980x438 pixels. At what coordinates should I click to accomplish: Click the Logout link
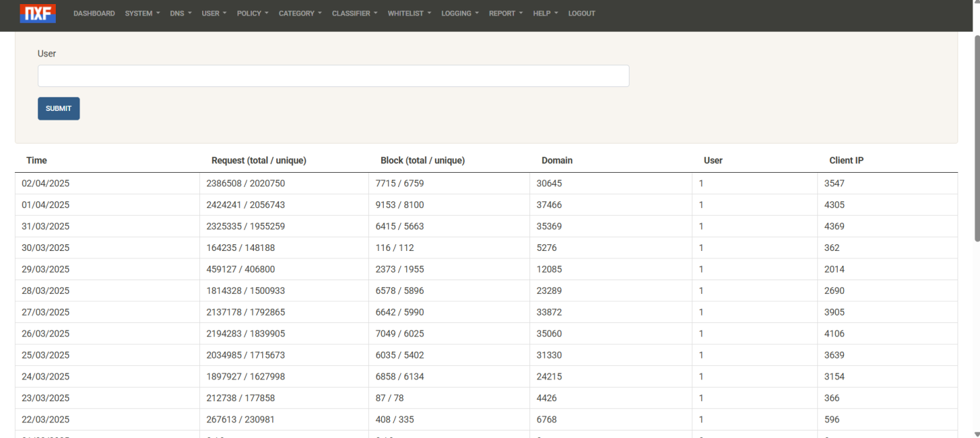click(581, 14)
